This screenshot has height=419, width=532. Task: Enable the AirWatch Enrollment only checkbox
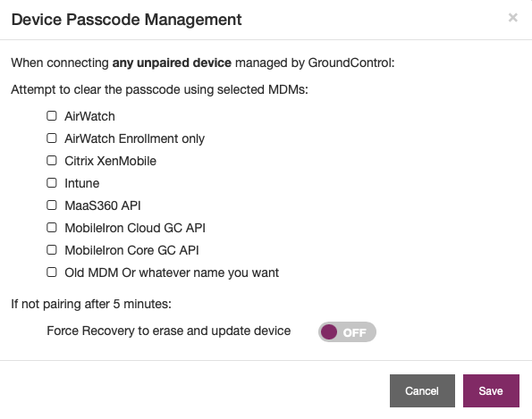tap(52, 138)
